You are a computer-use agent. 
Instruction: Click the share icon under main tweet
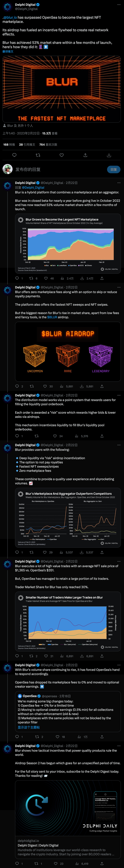(85, 155)
